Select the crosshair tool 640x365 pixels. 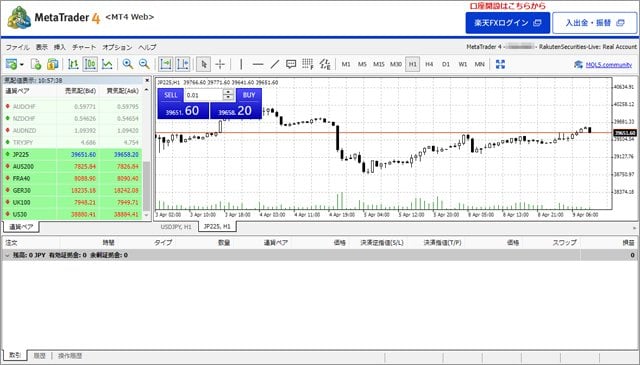(x=220, y=64)
